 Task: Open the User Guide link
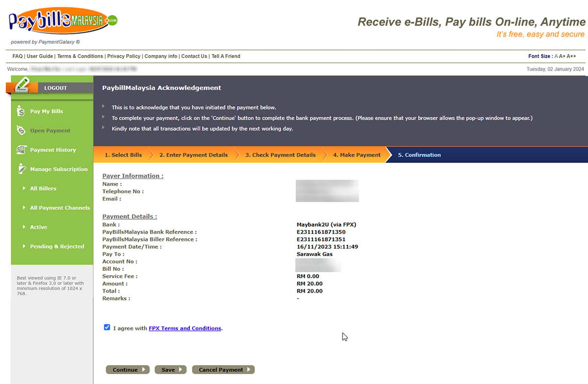pyautogui.click(x=40, y=56)
